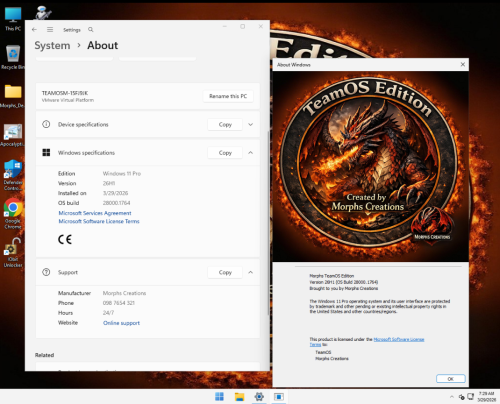Image resolution: width=500 pixels, height=404 pixels.
Task: Go back with the Settings back arrow
Action: tap(34, 30)
